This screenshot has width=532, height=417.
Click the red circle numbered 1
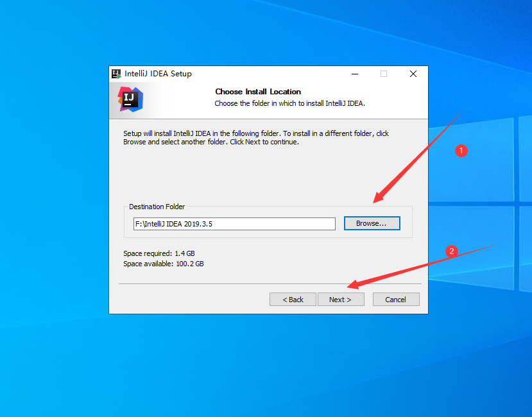coord(461,151)
